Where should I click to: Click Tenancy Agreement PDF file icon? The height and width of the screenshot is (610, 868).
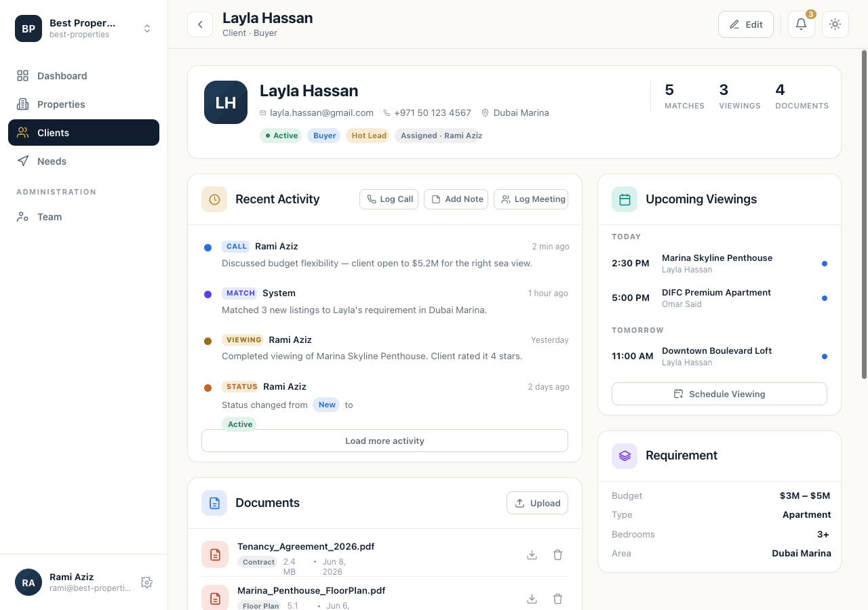coord(215,554)
